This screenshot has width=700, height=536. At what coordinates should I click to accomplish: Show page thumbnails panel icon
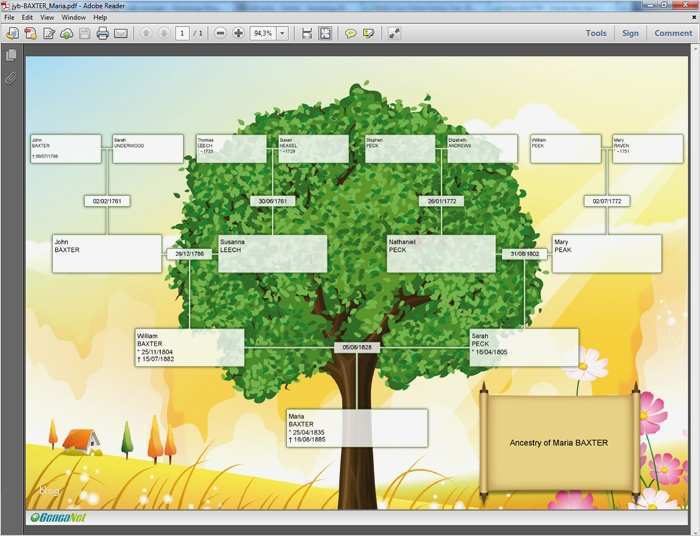pos(11,55)
